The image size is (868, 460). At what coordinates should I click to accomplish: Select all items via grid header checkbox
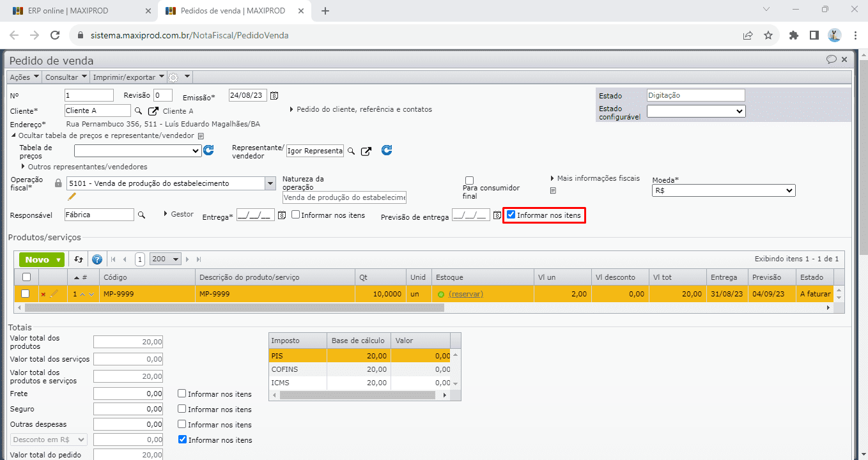[x=26, y=277]
